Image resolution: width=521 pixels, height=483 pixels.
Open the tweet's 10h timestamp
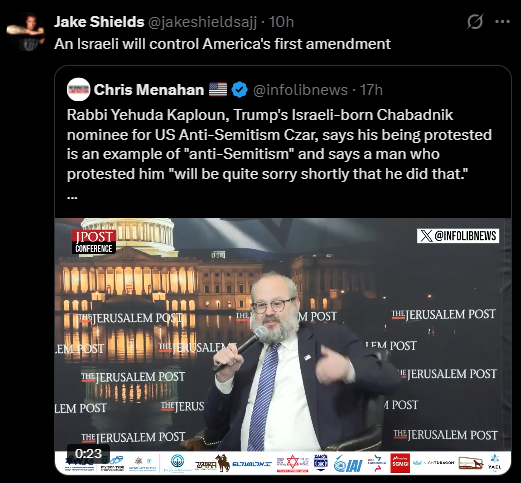tap(281, 22)
